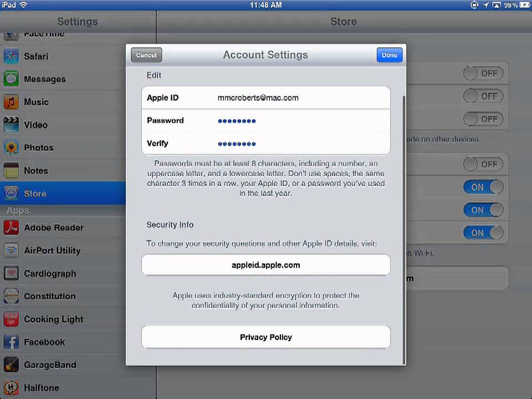Tap the Messages speech bubble icon
The width and height of the screenshot is (532, 399).
[x=11, y=79]
